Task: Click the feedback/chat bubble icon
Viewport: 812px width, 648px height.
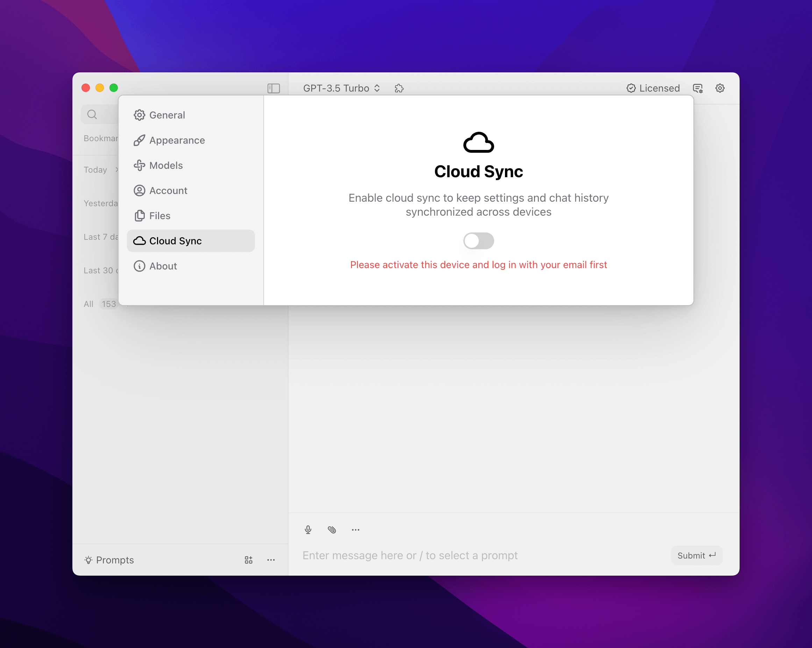Action: click(x=698, y=88)
